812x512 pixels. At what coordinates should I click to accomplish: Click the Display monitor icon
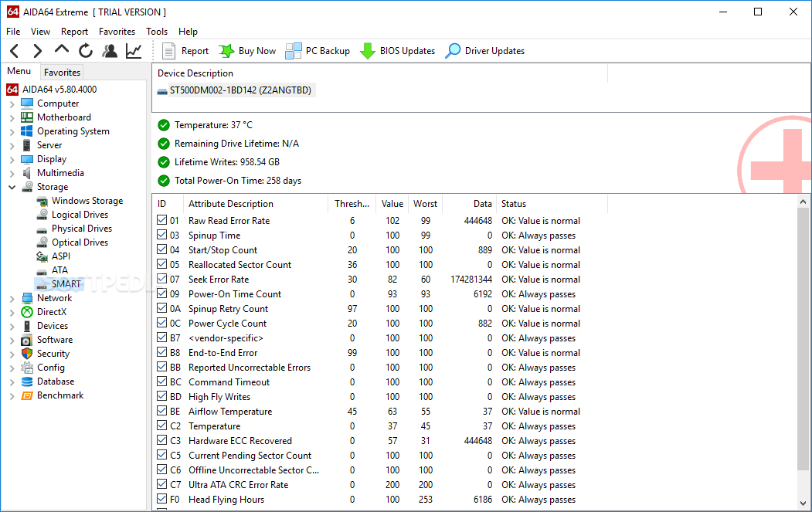[27, 159]
